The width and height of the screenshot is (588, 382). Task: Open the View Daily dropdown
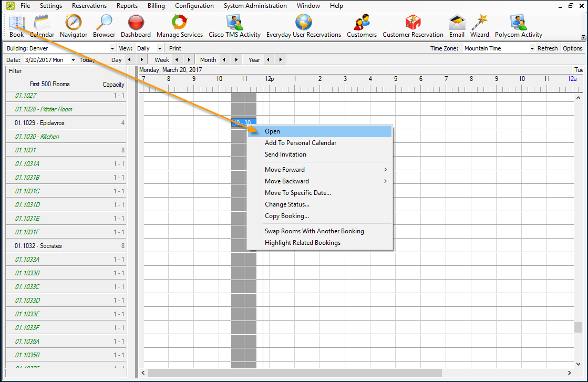(x=160, y=48)
